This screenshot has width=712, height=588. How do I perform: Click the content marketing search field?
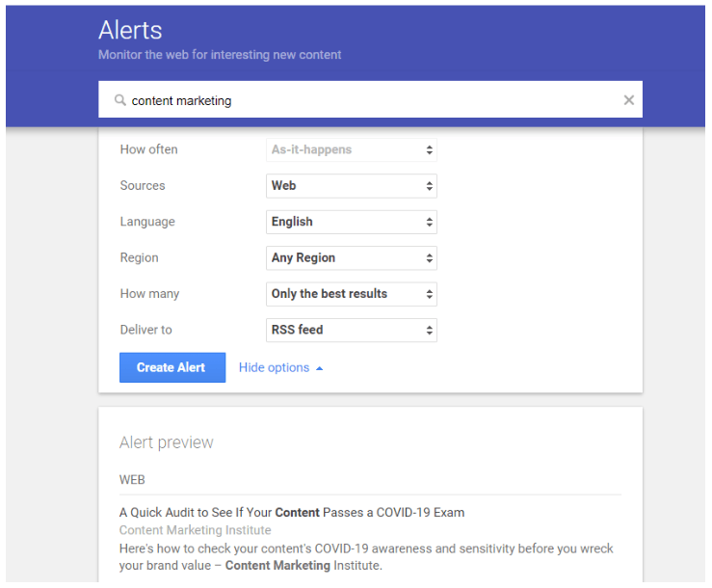pyautogui.click(x=366, y=100)
